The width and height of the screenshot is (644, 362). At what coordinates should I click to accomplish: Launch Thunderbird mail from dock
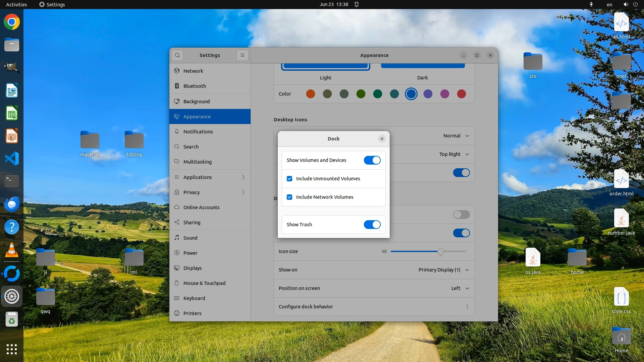click(x=12, y=204)
